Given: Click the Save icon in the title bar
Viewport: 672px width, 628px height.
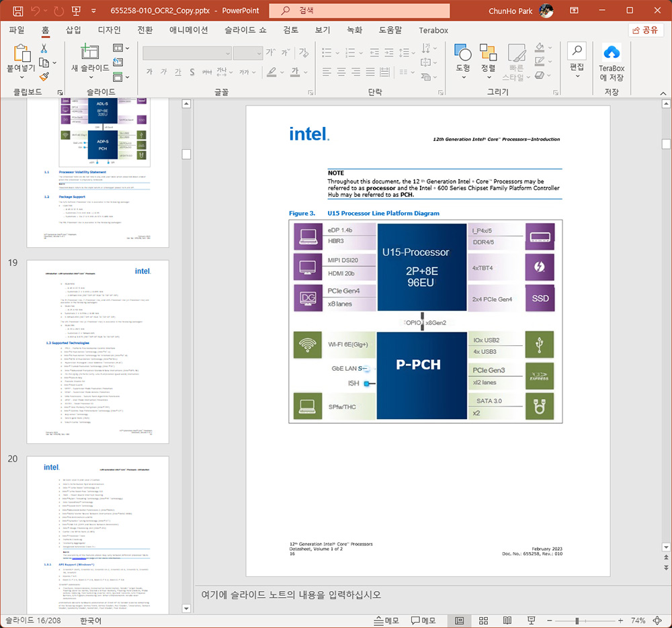Looking at the screenshot, I should coord(18,11).
